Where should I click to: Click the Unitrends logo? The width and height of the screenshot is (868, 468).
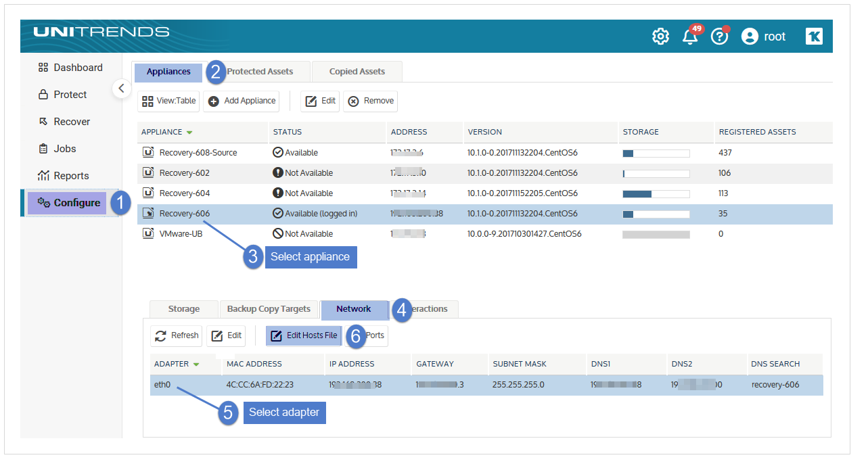[101, 32]
